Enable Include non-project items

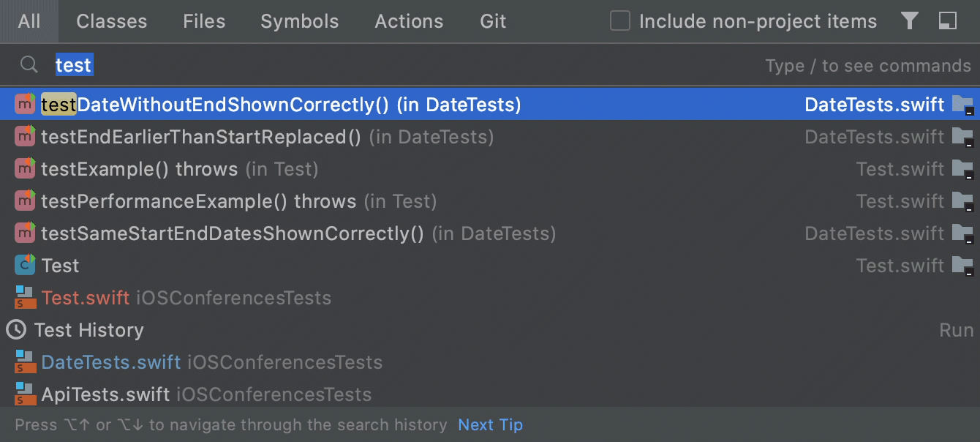[x=619, y=21]
